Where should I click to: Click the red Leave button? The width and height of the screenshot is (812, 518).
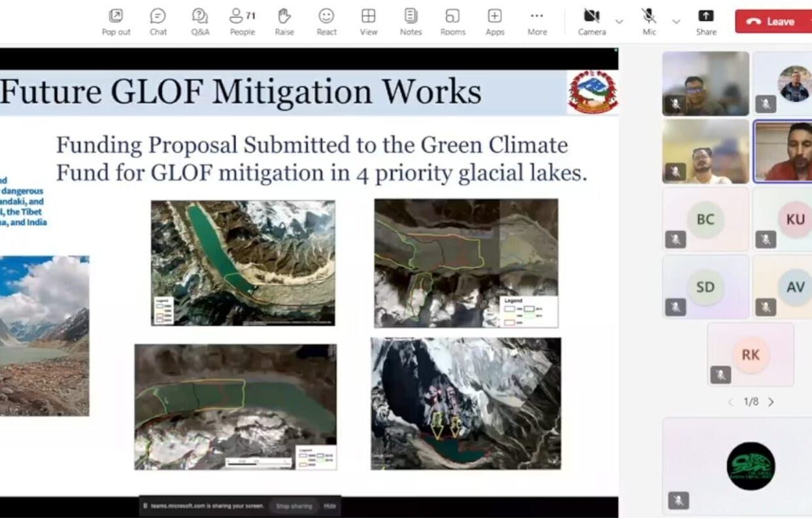(772, 21)
